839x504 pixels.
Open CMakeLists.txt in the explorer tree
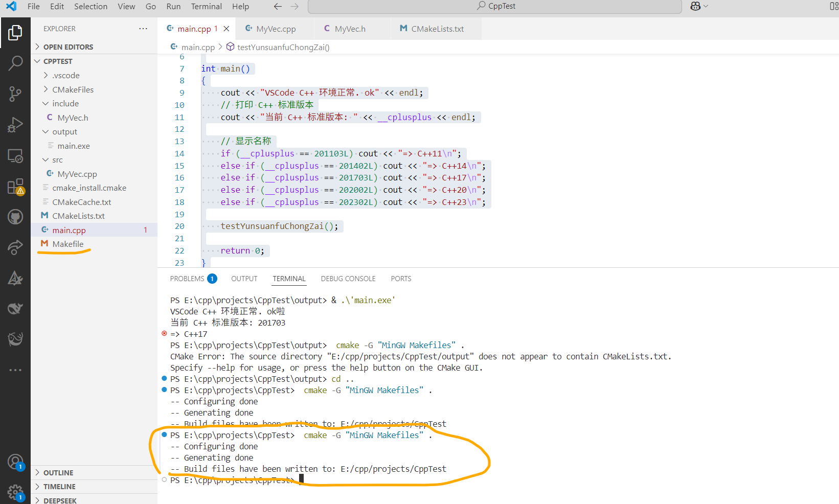click(94, 216)
